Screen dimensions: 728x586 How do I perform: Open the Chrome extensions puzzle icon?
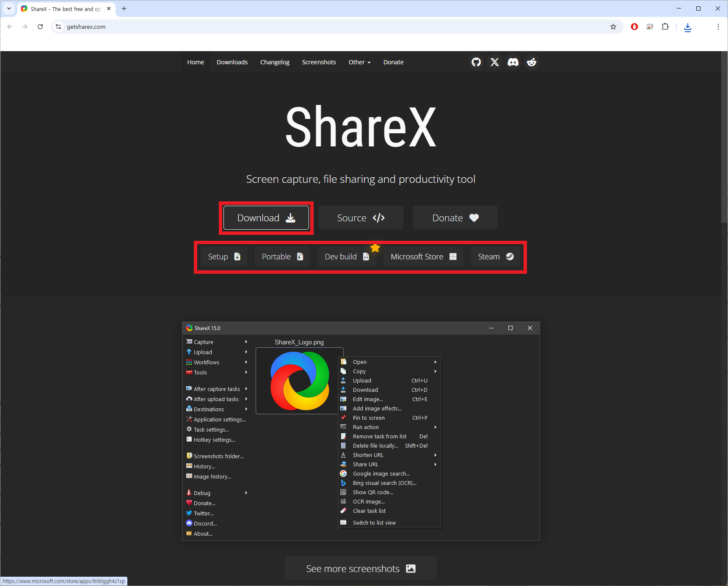[x=665, y=27]
